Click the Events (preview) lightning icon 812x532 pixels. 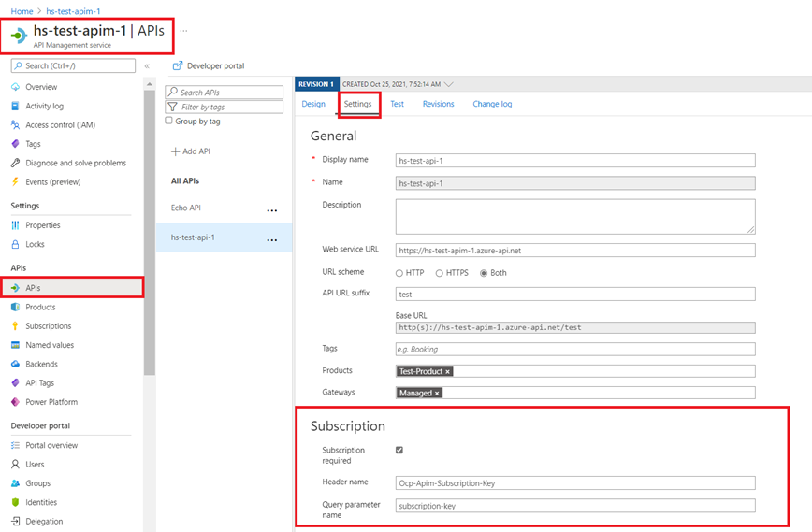tap(16, 181)
